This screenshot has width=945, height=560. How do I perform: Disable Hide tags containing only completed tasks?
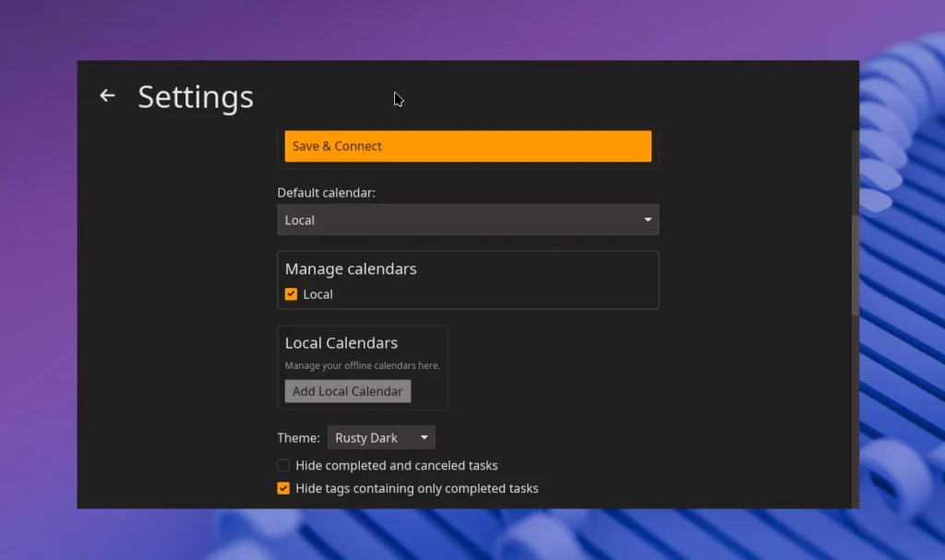[284, 489]
